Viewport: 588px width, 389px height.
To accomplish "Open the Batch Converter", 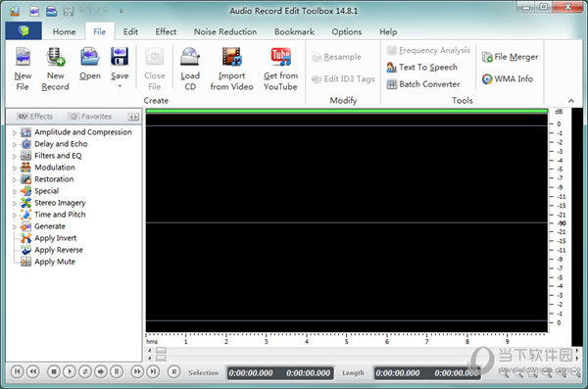I will click(x=423, y=84).
